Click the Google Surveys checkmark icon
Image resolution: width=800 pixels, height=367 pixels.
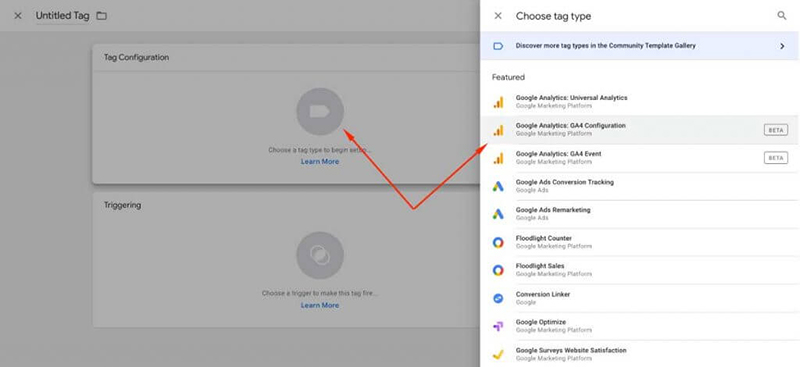pos(498,354)
